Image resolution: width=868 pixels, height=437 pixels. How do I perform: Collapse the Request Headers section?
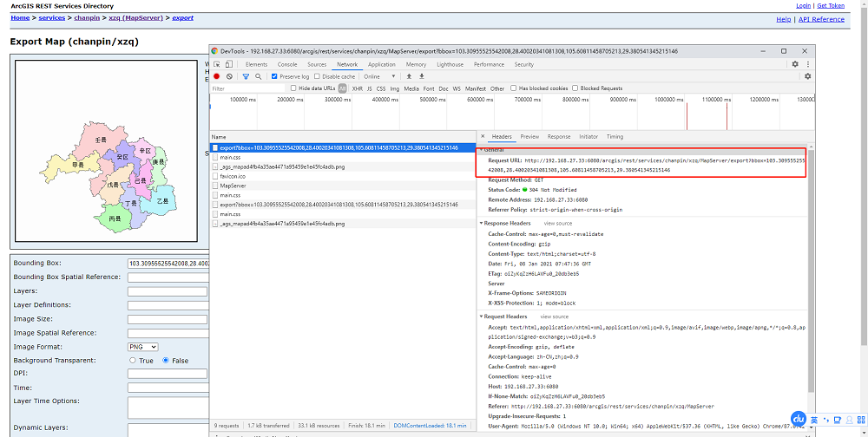point(482,316)
